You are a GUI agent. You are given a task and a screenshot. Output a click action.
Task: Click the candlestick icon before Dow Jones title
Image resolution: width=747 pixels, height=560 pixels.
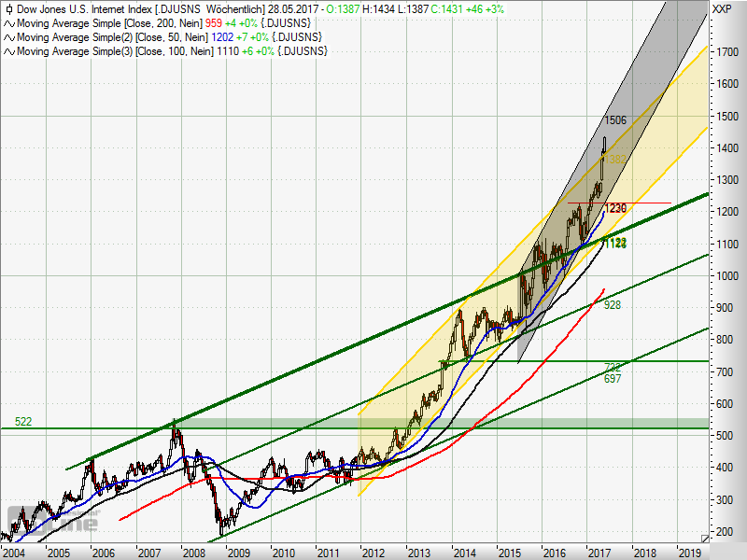coord(9,9)
